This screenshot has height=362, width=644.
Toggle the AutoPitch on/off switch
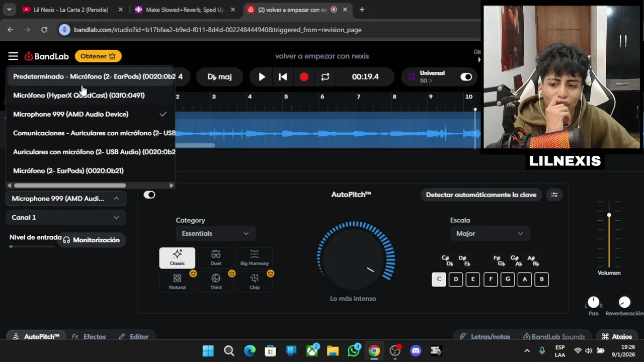coord(149,195)
